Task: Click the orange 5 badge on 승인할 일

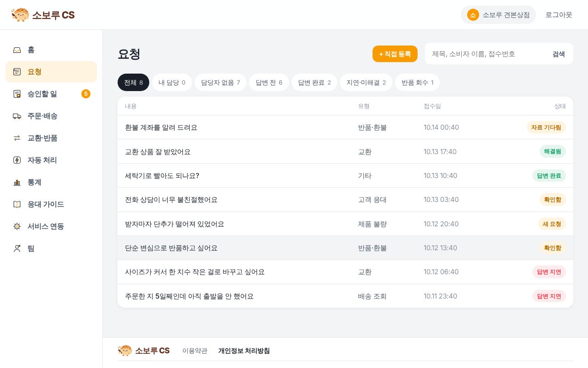Action: 86,94
